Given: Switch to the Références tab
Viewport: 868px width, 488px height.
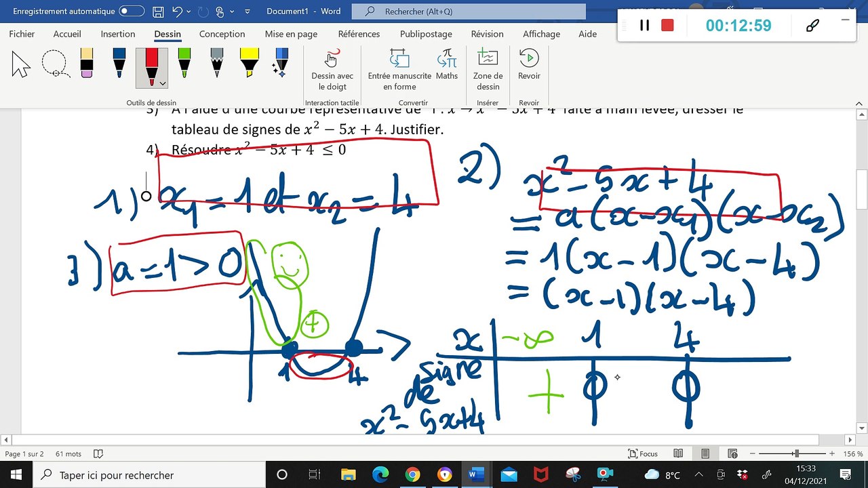Looking at the screenshot, I should 359,34.
